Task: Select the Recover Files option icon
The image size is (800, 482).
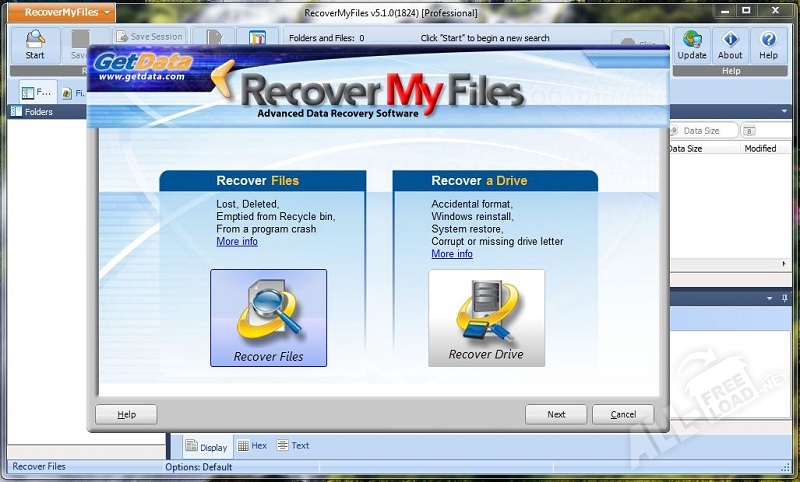Action: (268, 318)
